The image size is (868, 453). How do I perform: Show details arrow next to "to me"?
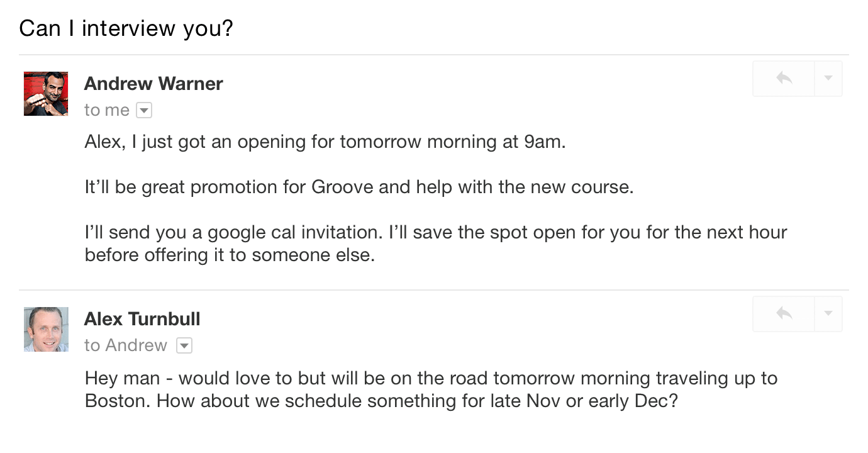coord(144,111)
